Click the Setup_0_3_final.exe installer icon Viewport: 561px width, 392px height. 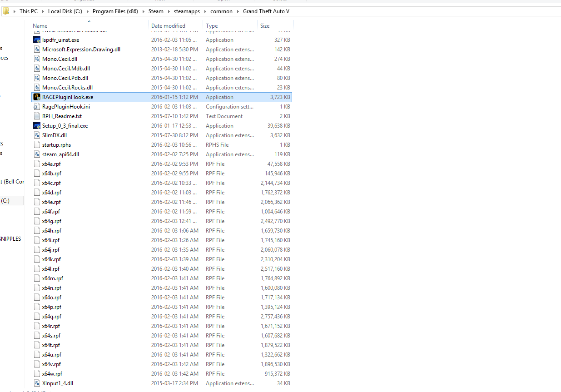tap(37, 126)
